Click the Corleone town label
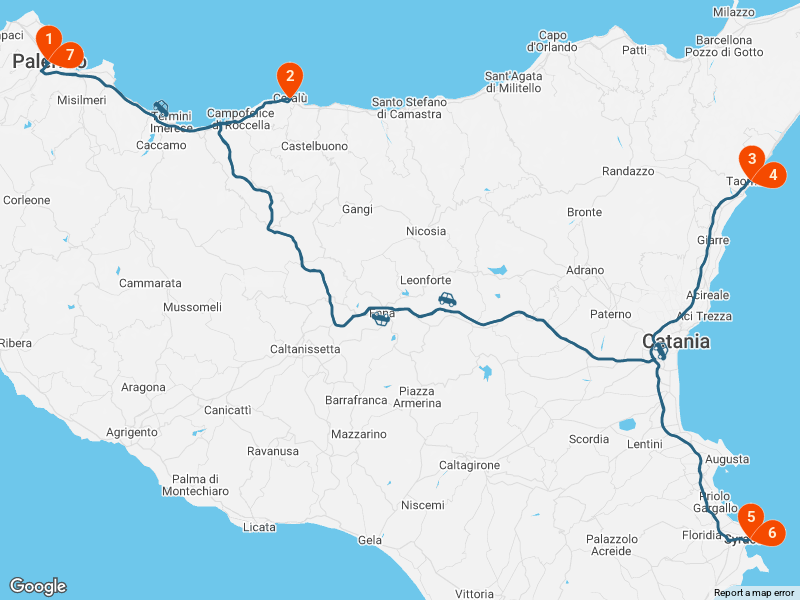This screenshot has width=800, height=600. [x=27, y=200]
